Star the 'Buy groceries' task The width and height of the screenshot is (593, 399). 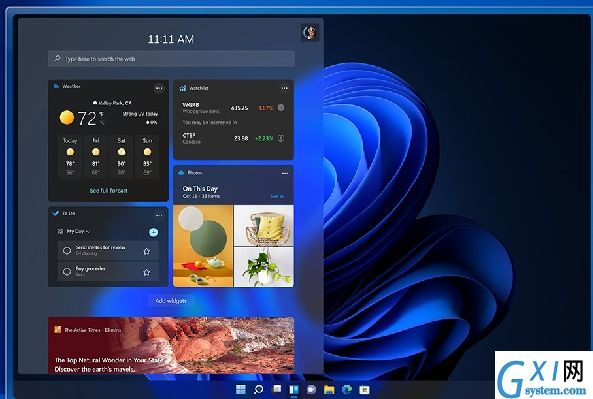pos(147,272)
